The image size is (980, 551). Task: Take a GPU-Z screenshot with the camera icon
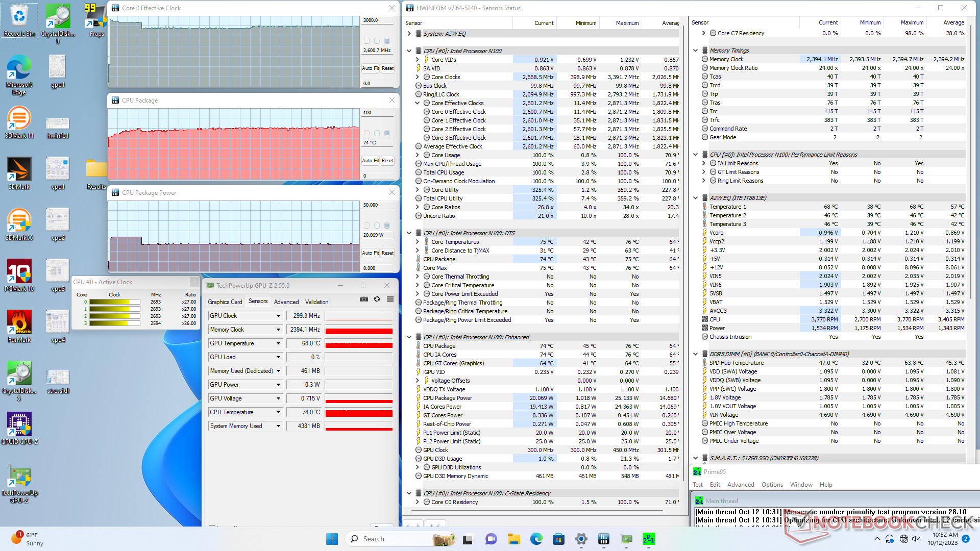[363, 299]
